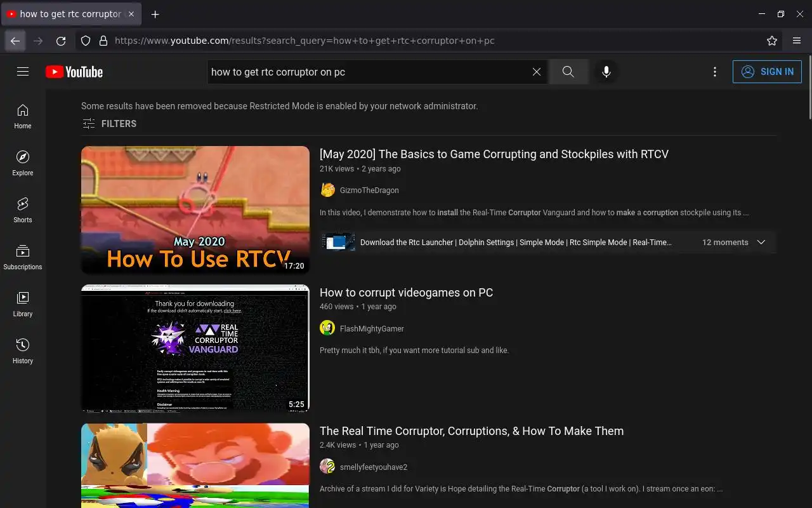Click the SIGN IN button

click(767, 72)
